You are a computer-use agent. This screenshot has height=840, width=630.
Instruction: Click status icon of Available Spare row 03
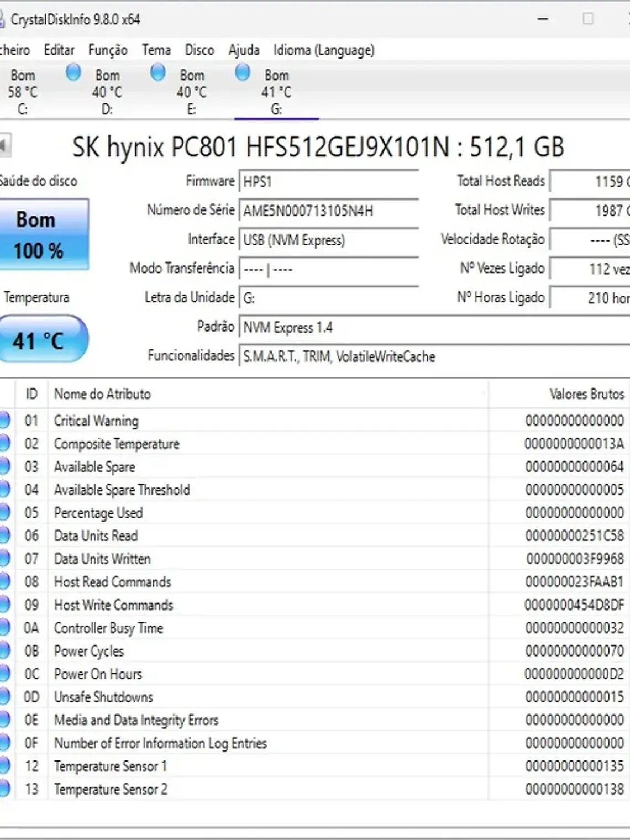tap(4, 466)
